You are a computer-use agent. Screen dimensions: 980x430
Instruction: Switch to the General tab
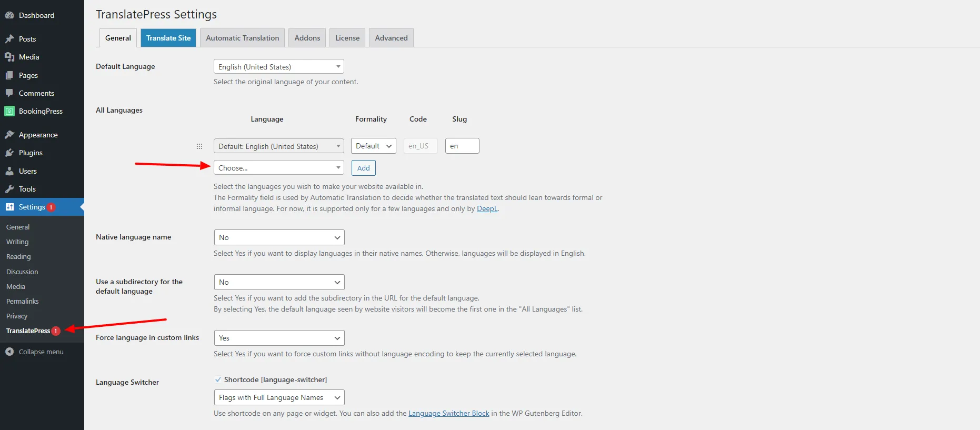click(118, 38)
